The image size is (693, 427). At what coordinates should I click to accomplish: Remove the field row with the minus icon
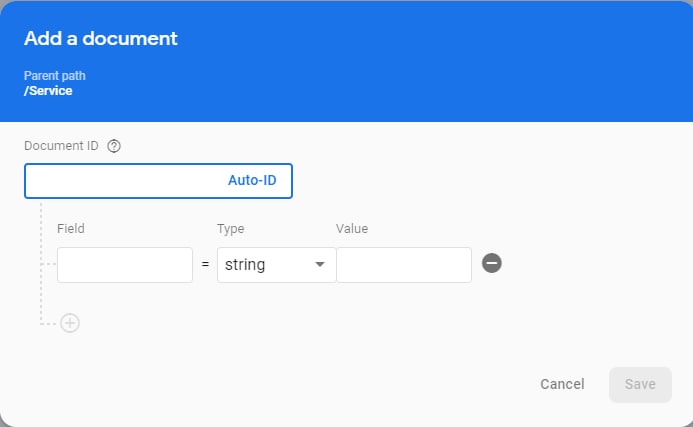point(491,263)
